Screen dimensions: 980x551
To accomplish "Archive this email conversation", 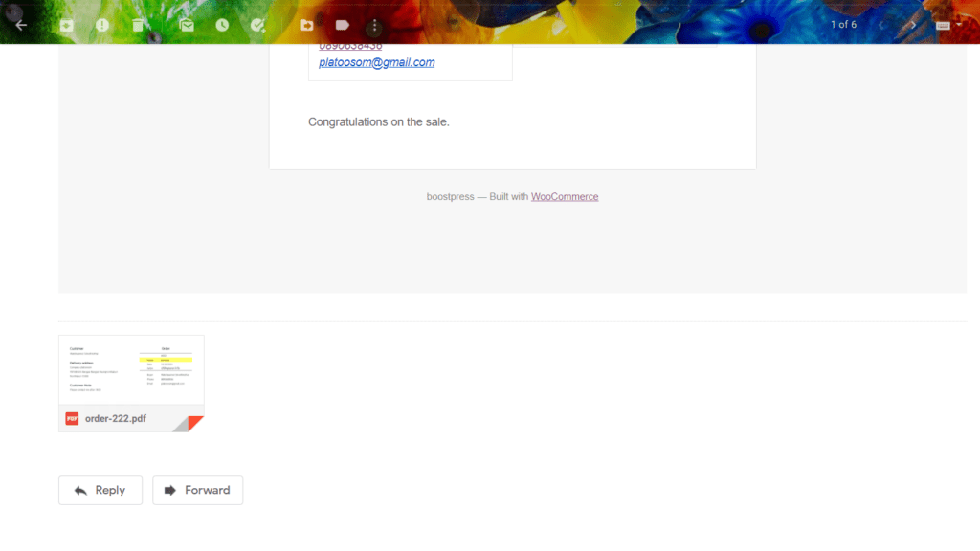I will (66, 25).
